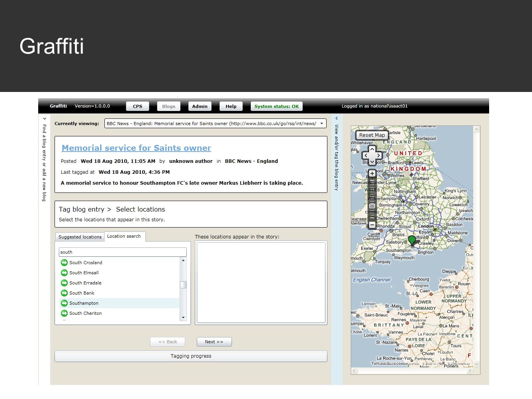Click the location list scrollbar thumb
532x399 pixels.
pos(183,285)
